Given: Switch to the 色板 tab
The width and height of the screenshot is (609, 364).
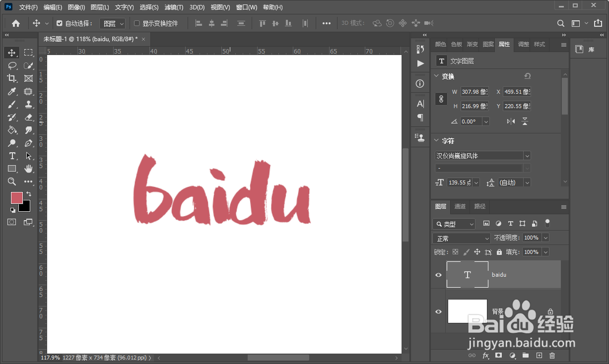Looking at the screenshot, I should 457,44.
